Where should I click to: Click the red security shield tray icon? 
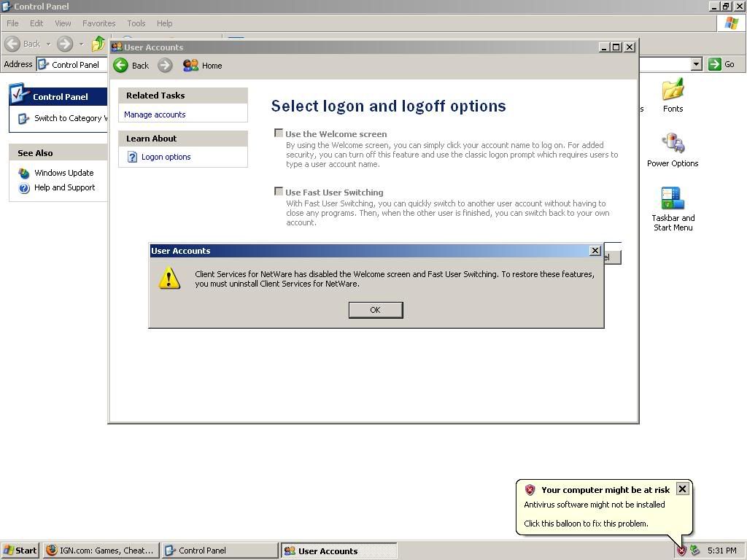(x=681, y=551)
